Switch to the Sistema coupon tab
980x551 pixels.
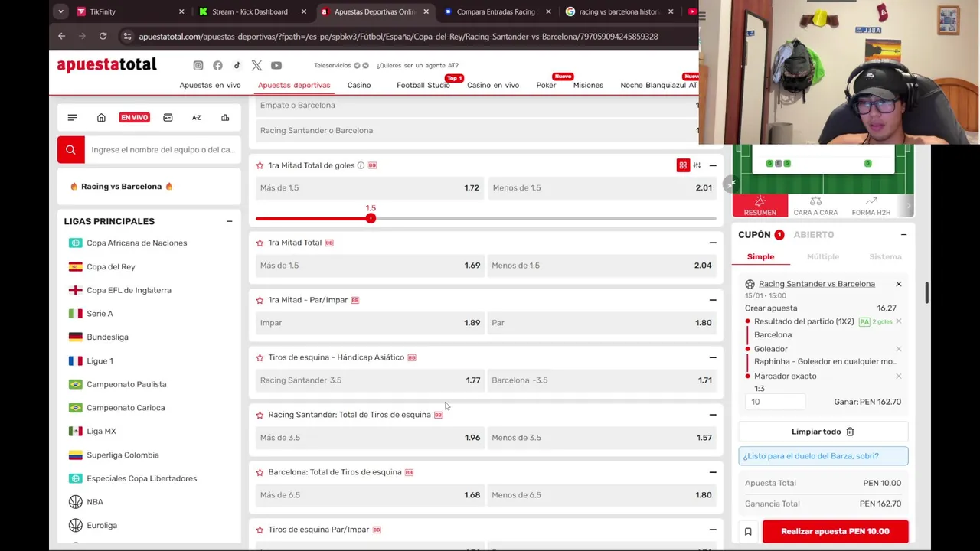(x=885, y=257)
